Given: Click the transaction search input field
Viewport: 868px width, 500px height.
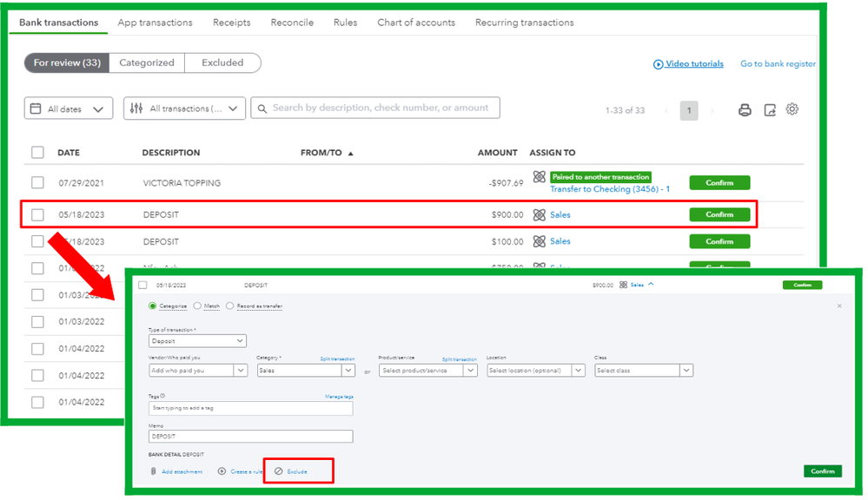Looking at the screenshot, I should click(x=375, y=108).
